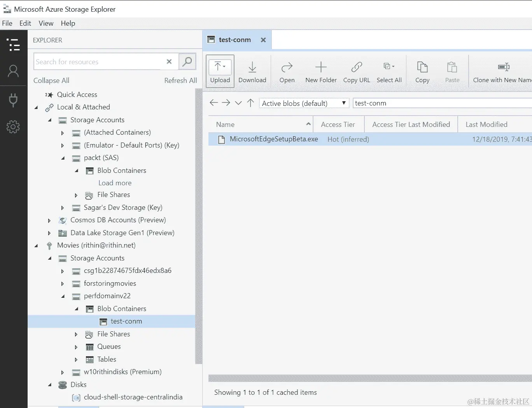The height and width of the screenshot is (408, 532).
Task: Select the Quick Access tree item
Action: tap(77, 95)
